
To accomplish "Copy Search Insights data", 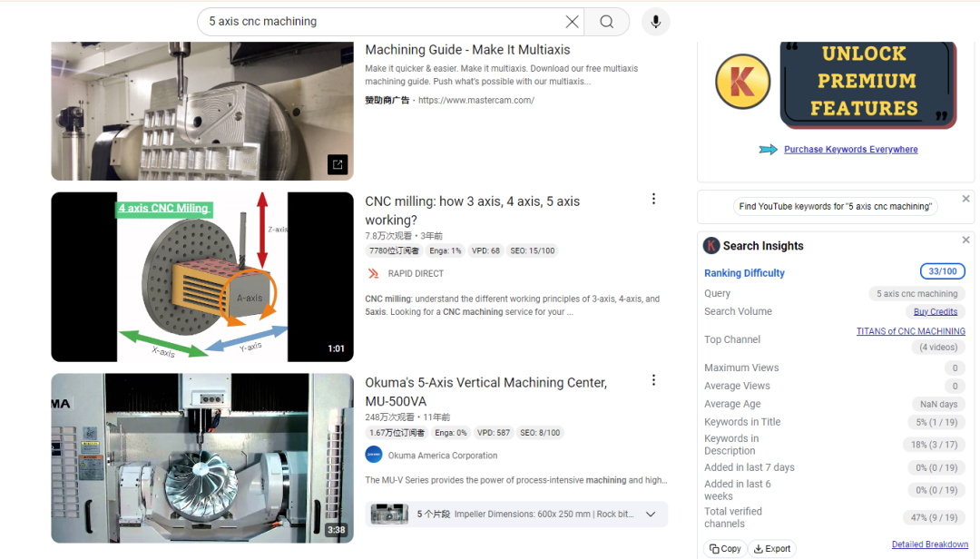I will pos(725,549).
